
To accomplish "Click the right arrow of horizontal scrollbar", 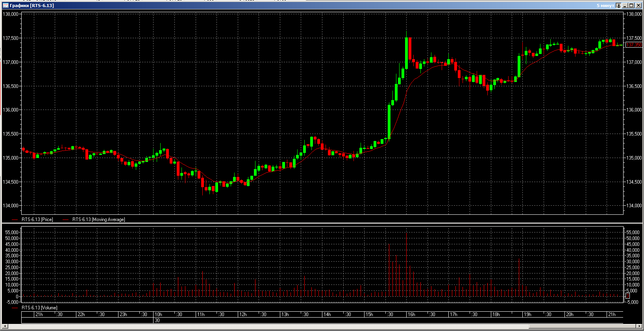I will 638,326.
